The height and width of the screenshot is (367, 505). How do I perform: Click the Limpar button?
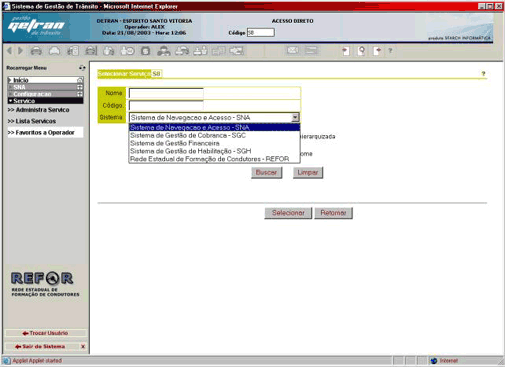[x=308, y=173]
